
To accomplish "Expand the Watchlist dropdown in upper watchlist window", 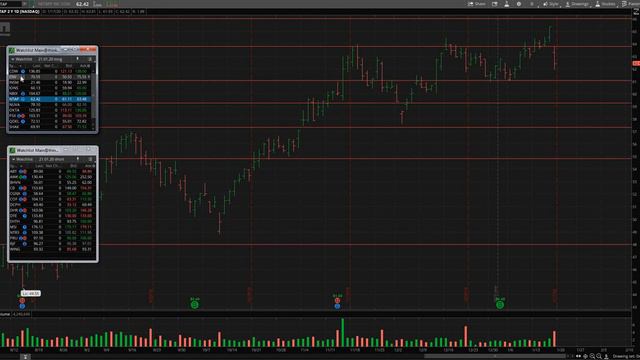I will pyautogui.click(x=23, y=59).
